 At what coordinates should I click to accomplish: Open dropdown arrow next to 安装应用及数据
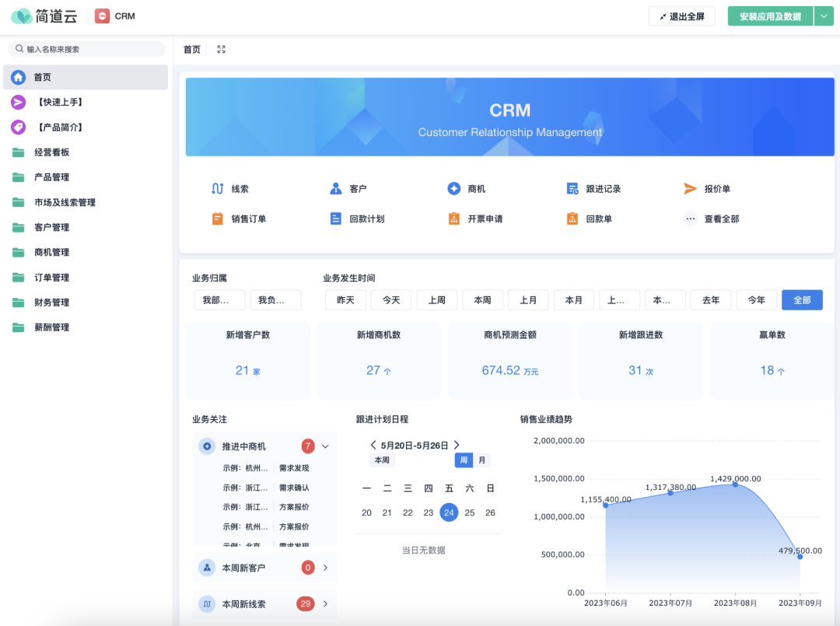point(824,16)
